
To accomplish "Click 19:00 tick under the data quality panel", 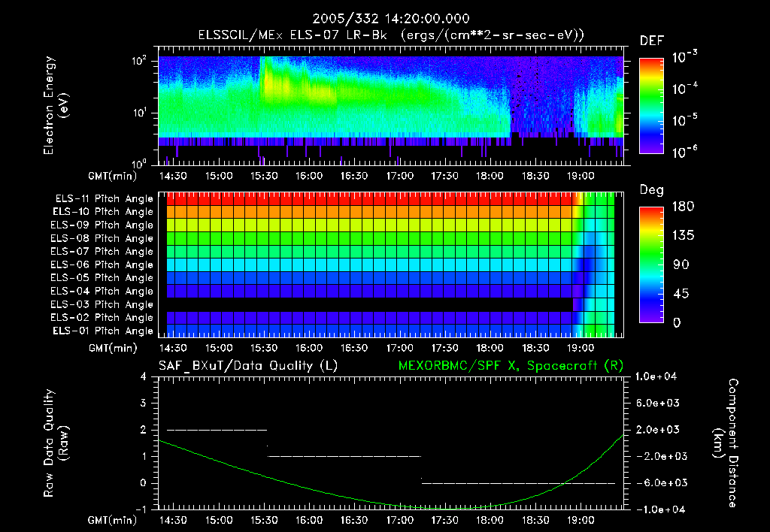I will point(581,520).
